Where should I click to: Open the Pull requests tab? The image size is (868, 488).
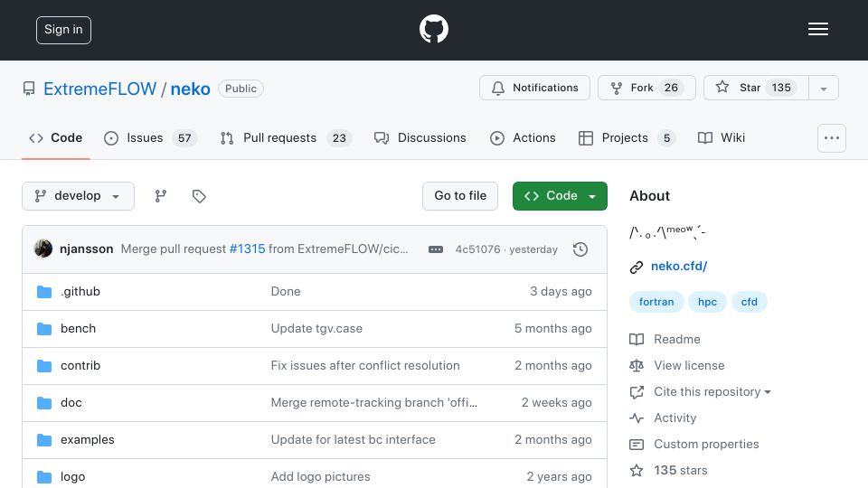click(286, 137)
